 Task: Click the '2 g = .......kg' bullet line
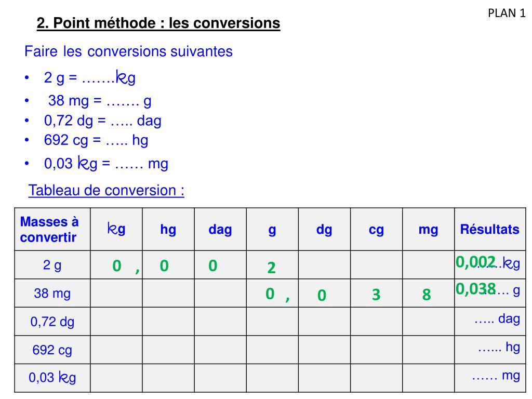tap(89, 78)
